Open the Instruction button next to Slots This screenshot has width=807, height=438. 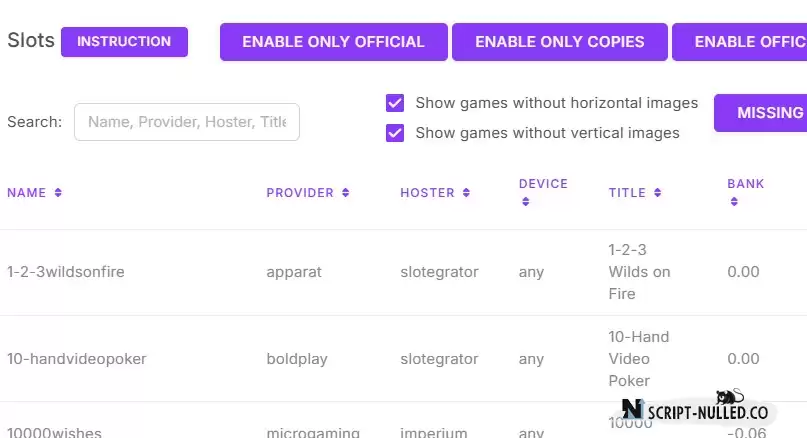[x=125, y=42]
